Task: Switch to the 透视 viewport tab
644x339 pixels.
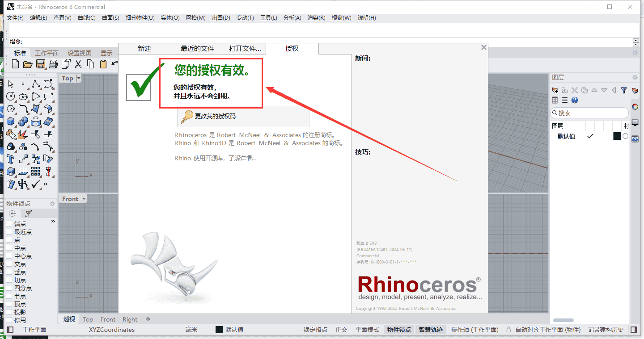Action: tap(69, 319)
